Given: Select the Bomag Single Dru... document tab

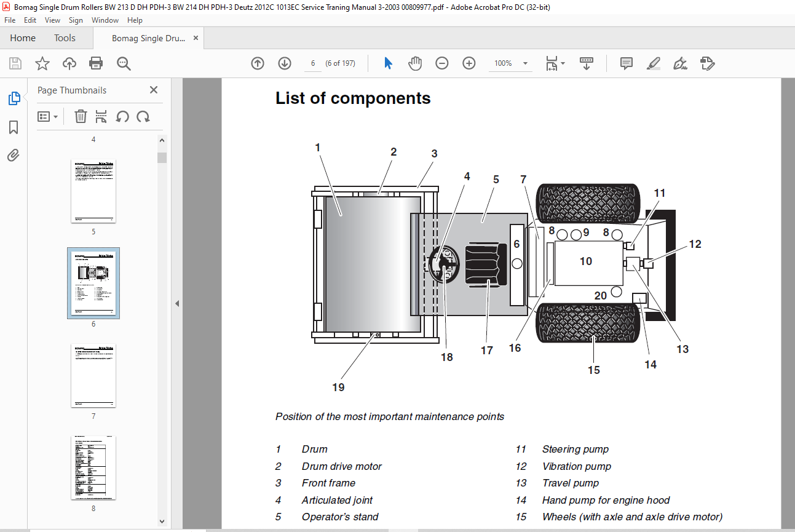Looking at the screenshot, I should (x=148, y=38).
